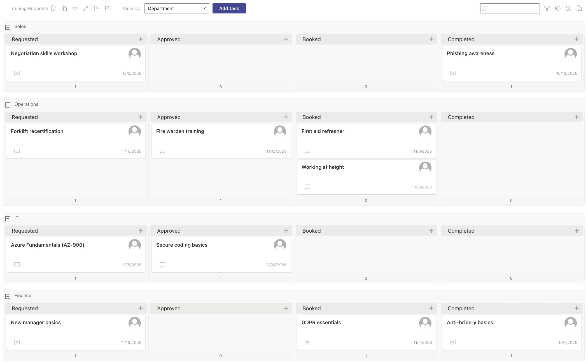Open the history clock icon
The image size is (588, 364).
click(568, 8)
